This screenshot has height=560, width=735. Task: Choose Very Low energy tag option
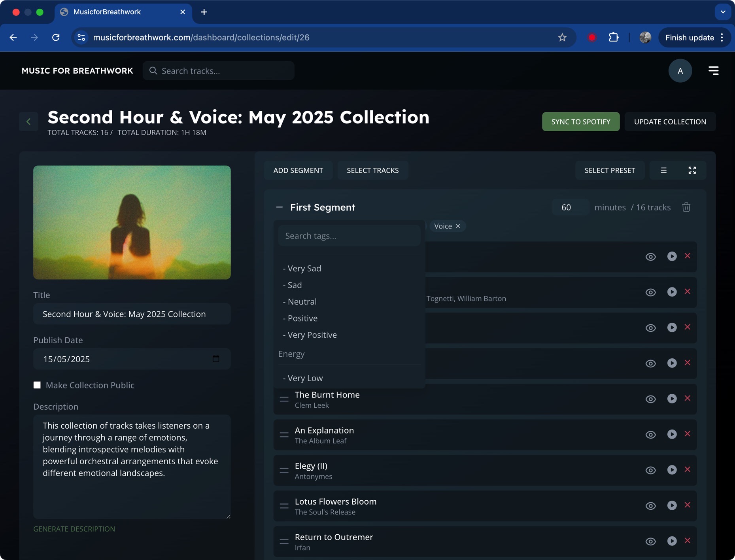[x=303, y=378]
